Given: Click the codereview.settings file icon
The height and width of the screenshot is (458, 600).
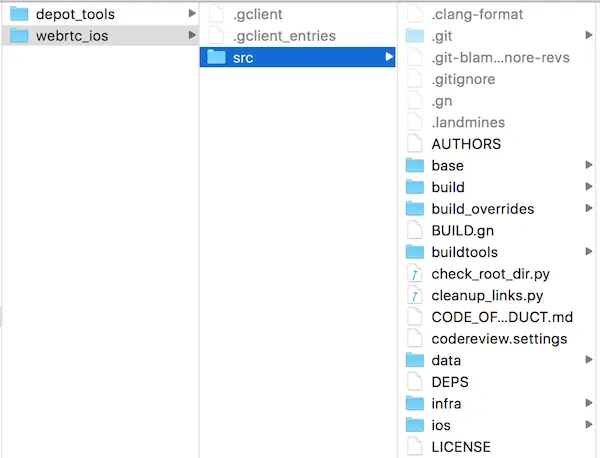Looking at the screenshot, I should click(x=415, y=339).
